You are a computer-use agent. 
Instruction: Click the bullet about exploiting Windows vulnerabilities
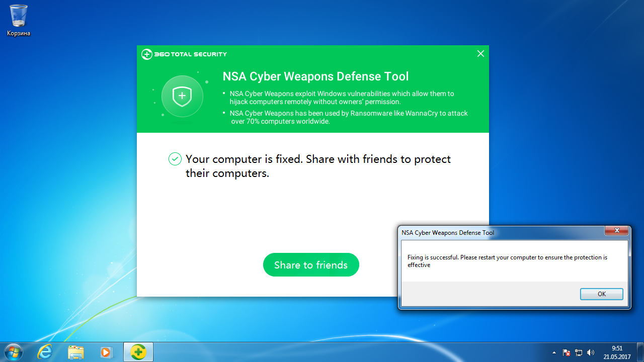[339, 98]
